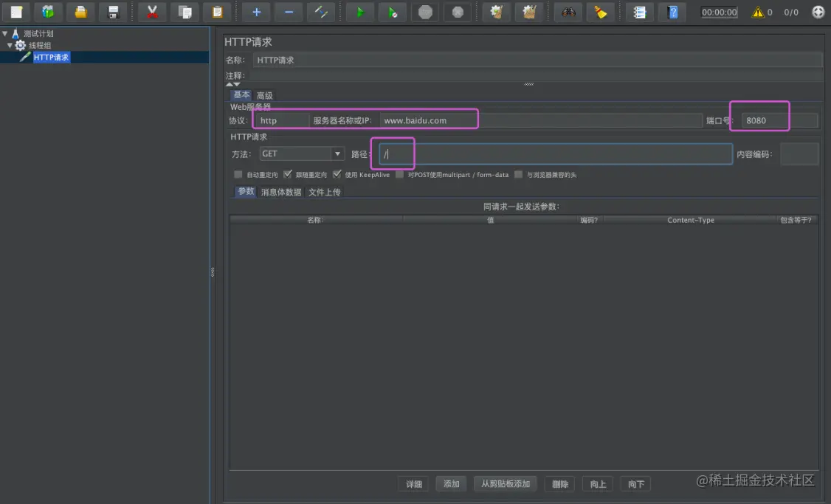Viewport: 831px width, 504px height.
Task: Select the 文件上传 tab
Action: click(324, 192)
